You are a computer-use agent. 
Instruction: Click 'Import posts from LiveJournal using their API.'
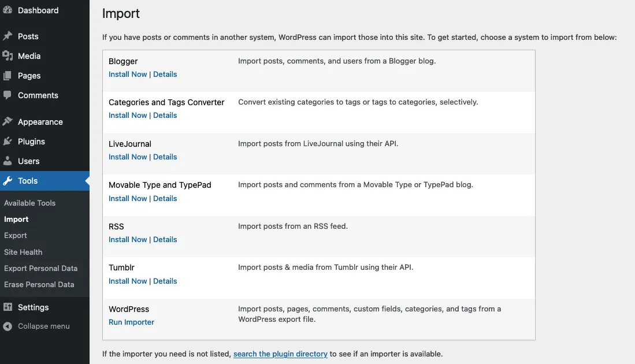coord(318,144)
